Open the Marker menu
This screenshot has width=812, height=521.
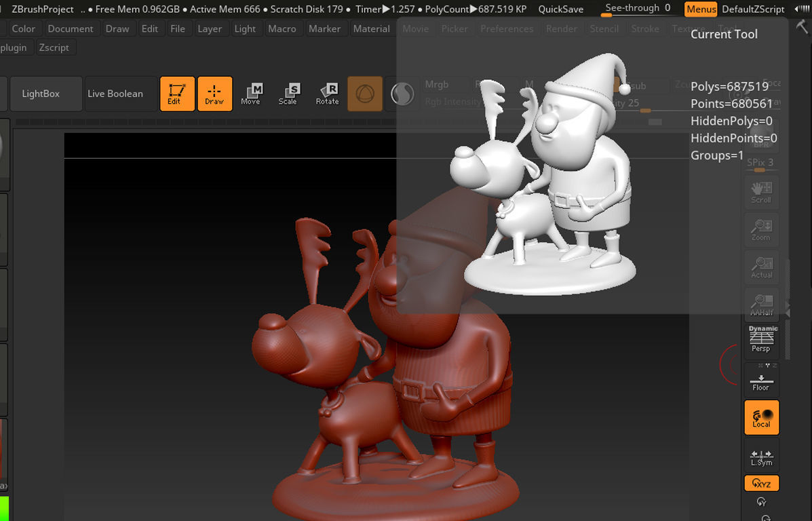(325, 28)
